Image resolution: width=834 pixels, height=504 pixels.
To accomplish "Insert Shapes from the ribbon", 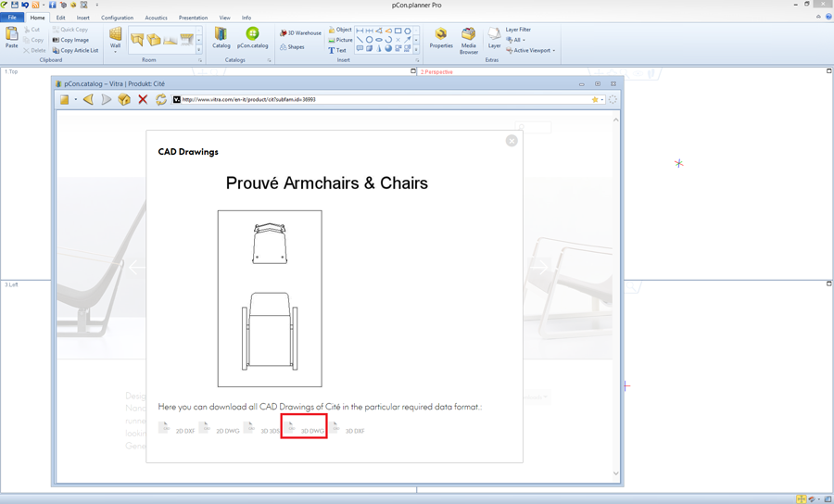I will pos(292,46).
